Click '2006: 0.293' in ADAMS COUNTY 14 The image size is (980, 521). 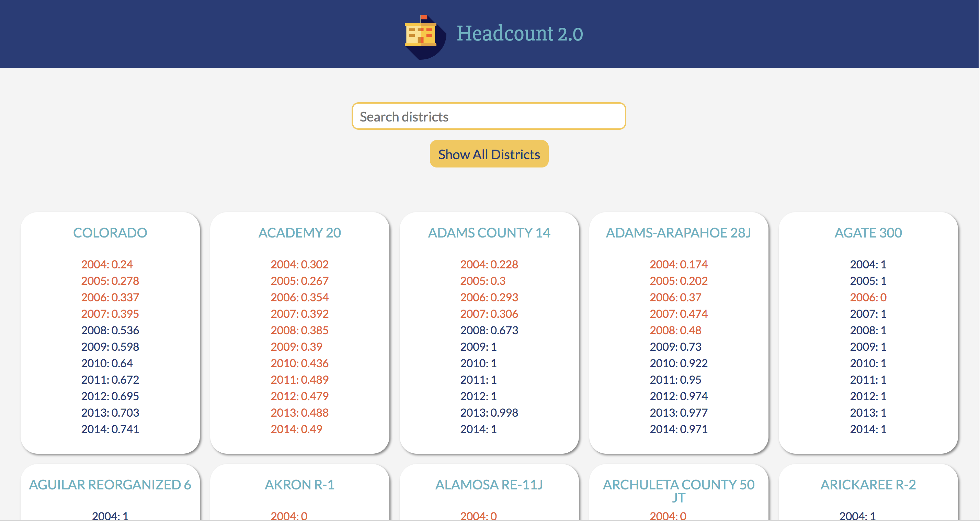click(x=489, y=297)
